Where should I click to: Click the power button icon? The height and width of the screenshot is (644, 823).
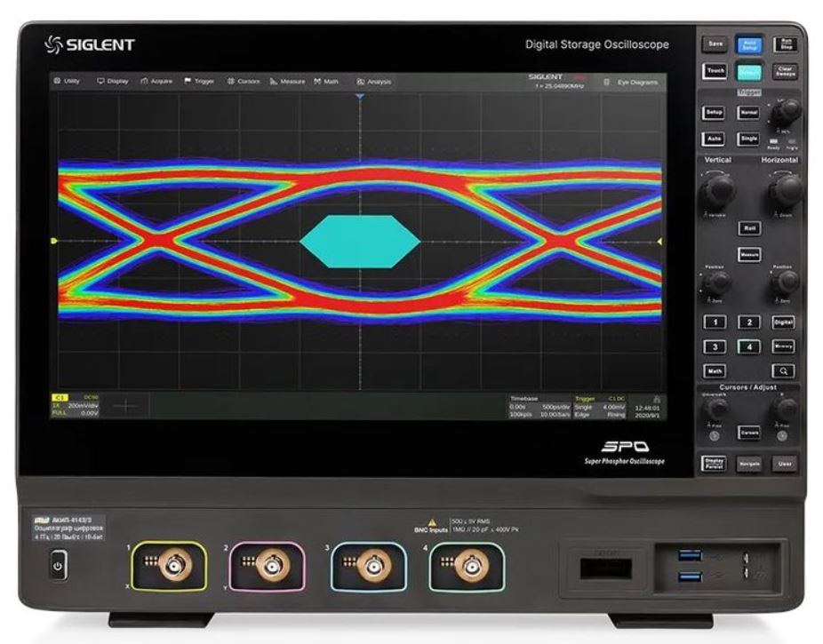[58, 565]
